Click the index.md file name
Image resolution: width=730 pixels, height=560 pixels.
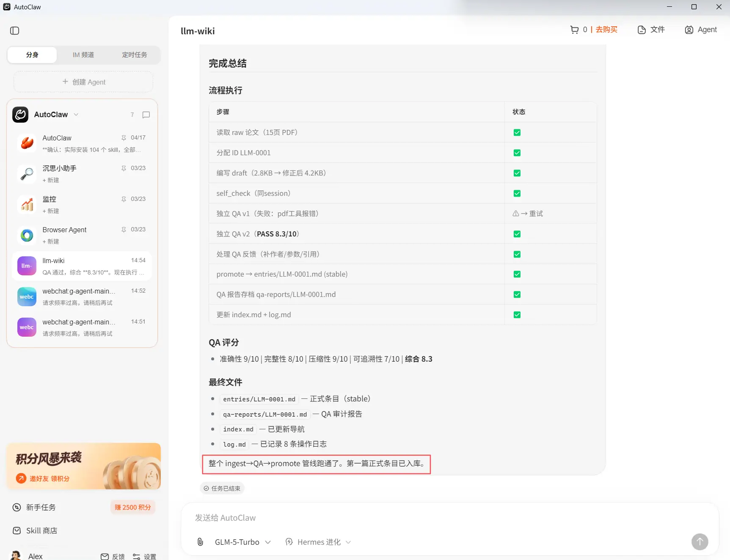(x=238, y=429)
